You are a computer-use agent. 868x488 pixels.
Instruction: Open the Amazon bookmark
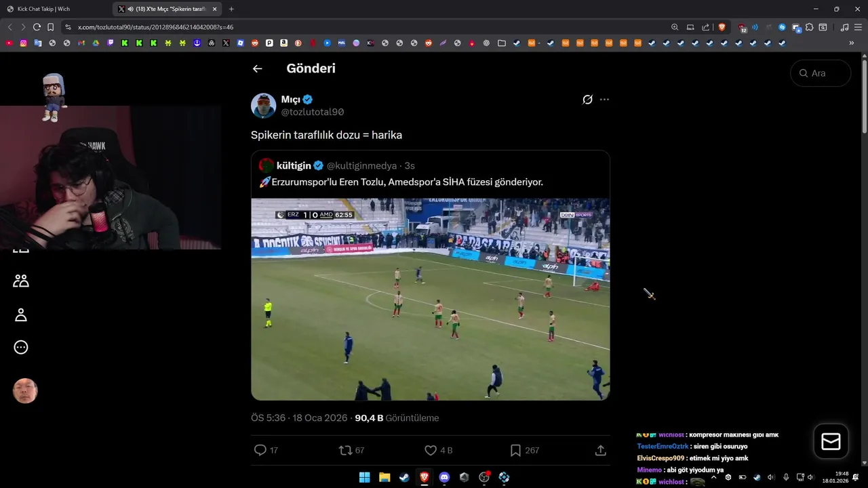(x=283, y=43)
